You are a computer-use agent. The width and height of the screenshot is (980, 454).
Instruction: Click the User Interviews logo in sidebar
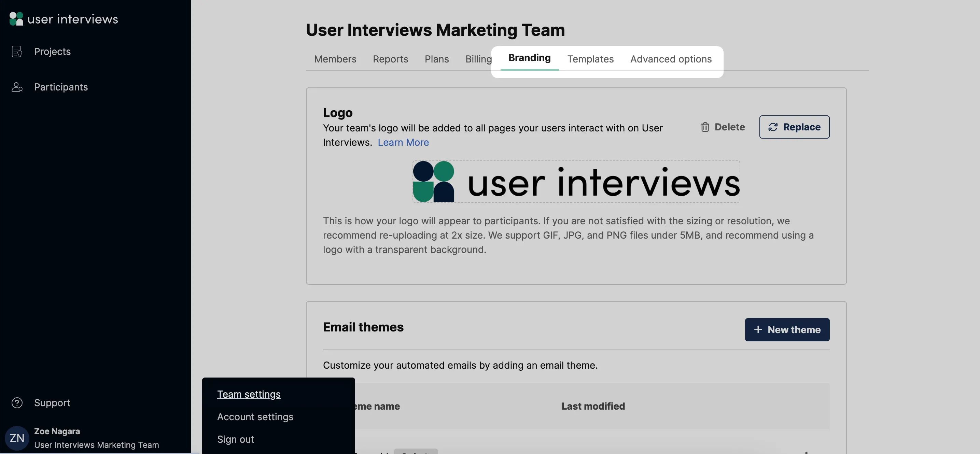coord(64,19)
